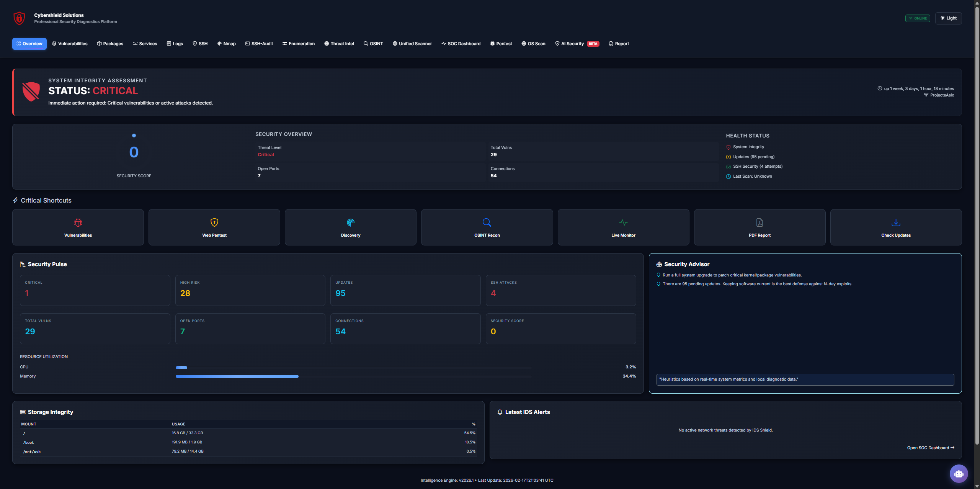Viewport: 980px width, 489px height.
Task: Open the Report tab
Action: (x=619, y=44)
